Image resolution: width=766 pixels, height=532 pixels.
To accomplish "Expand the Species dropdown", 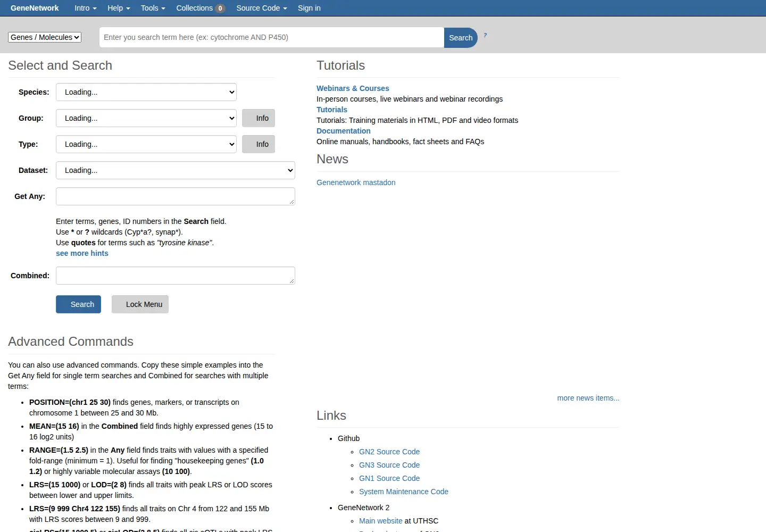I will click(x=146, y=92).
